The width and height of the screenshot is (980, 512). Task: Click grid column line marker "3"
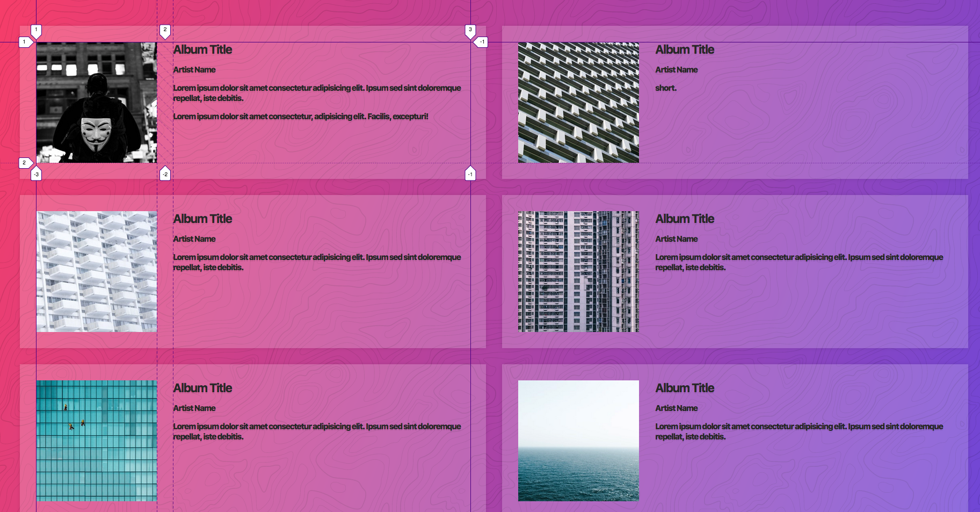point(471,31)
